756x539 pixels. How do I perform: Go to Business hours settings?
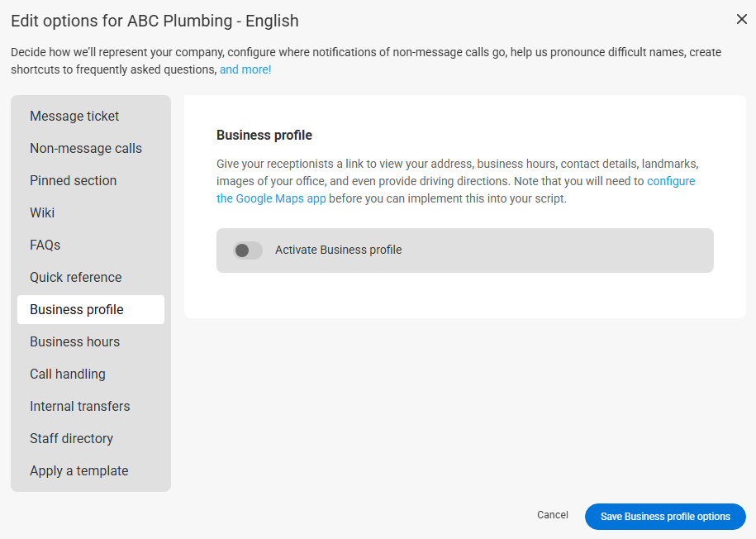[x=74, y=342]
